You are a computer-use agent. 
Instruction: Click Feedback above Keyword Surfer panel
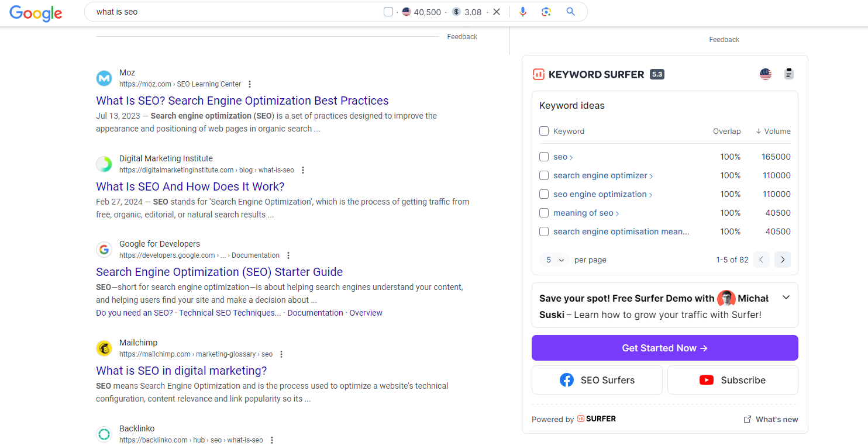(x=724, y=40)
